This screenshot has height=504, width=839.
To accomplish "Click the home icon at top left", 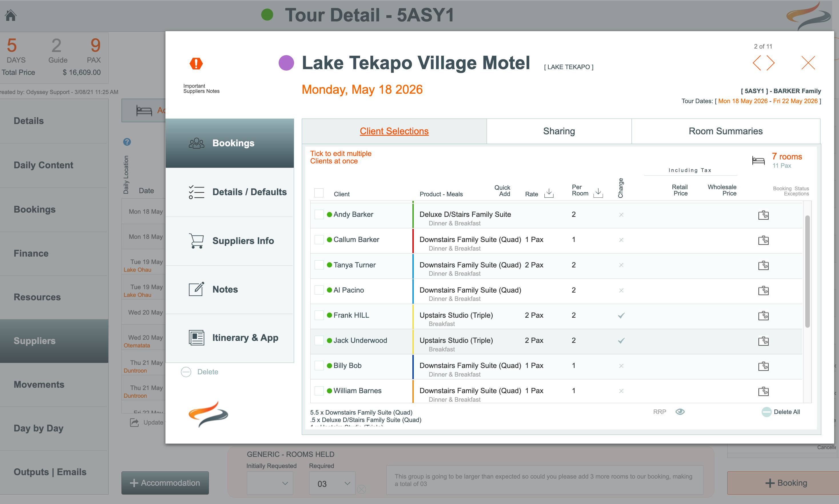I will tap(11, 15).
